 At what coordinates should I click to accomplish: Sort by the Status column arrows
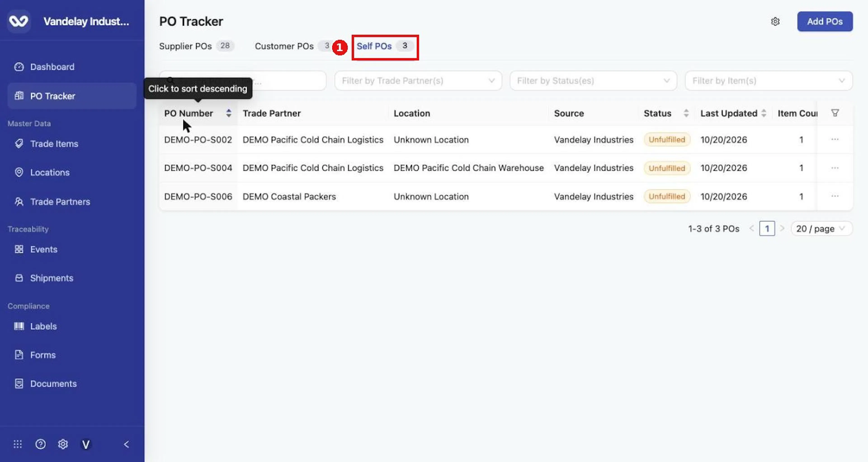pyautogui.click(x=686, y=113)
